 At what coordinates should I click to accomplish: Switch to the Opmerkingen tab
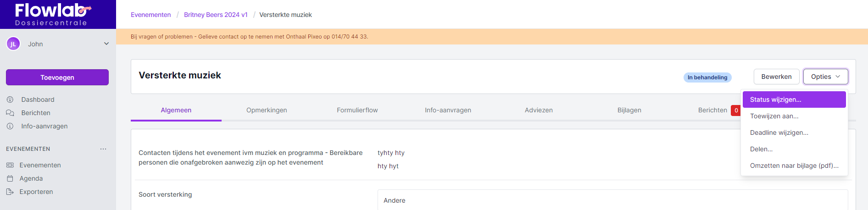point(267,110)
